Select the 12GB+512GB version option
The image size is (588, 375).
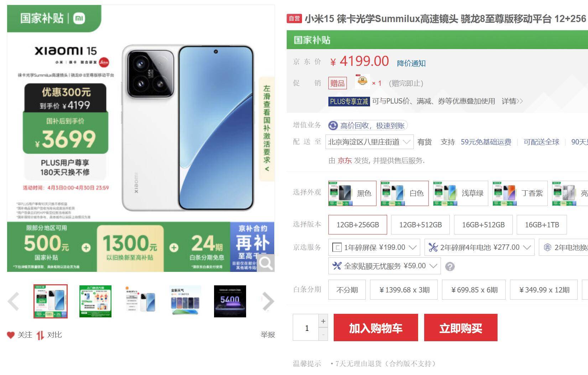[420, 225]
